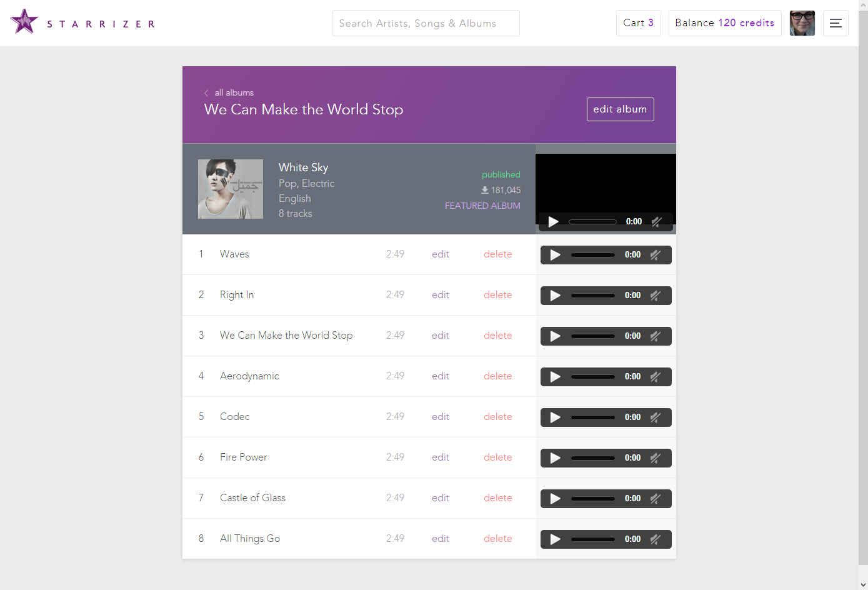Edit the We Can Make the World Stop track
The image size is (868, 590).
tap(441, 336)
